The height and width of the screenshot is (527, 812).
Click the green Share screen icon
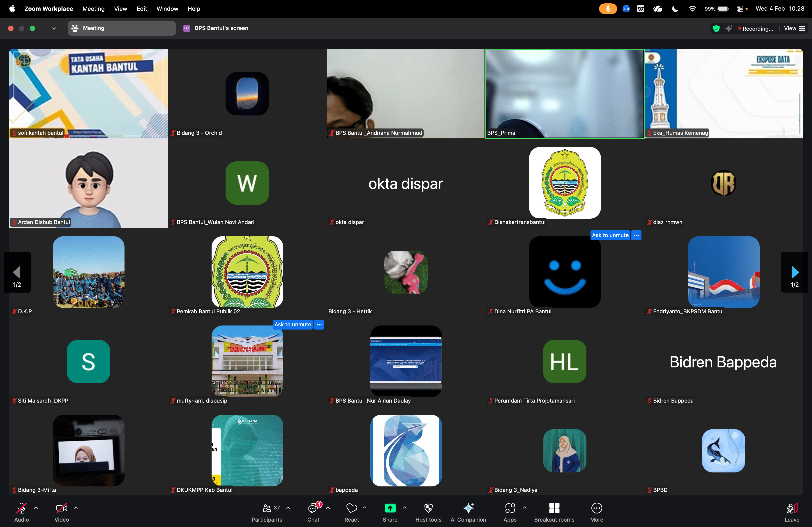coord(390,508)
